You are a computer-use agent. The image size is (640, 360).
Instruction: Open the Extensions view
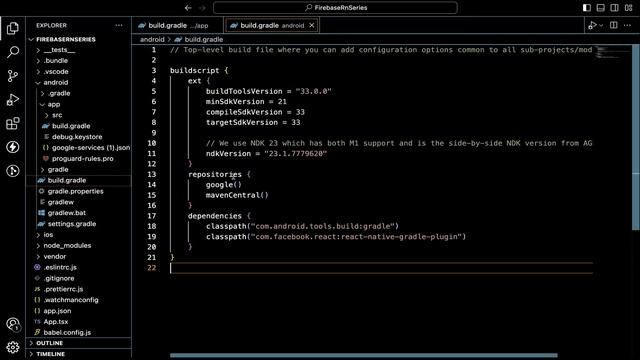click(x=13, y=123)
